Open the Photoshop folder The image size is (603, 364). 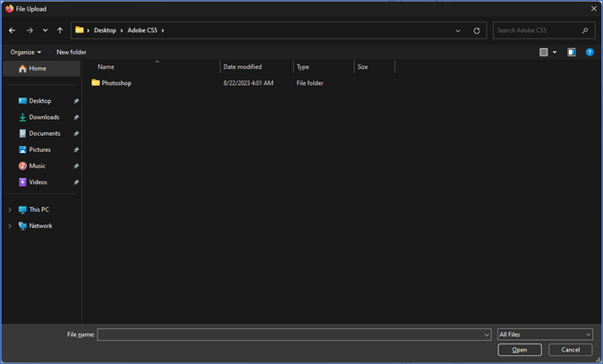[x=116, y=83]
